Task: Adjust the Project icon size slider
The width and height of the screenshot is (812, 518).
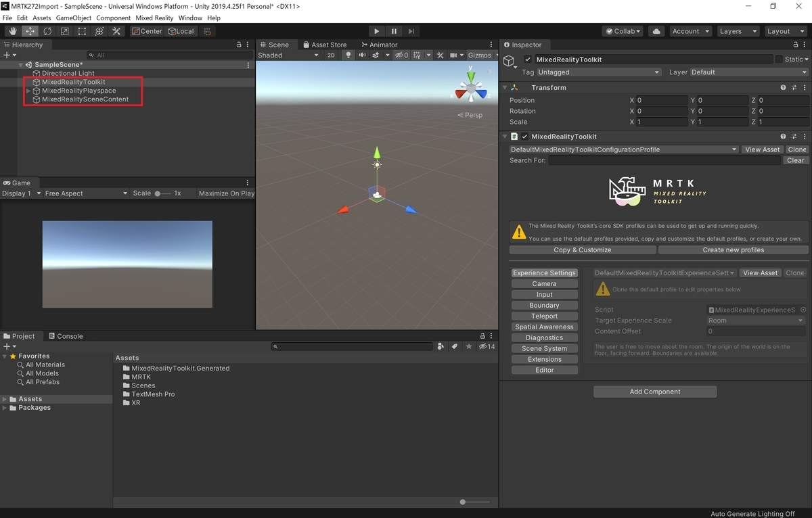Action: [474, 502]
